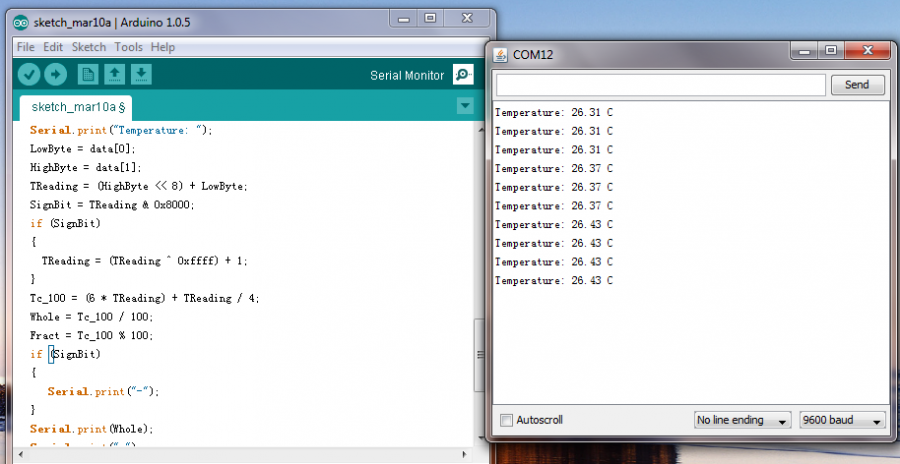
Task: Open the File menu
Action: coord(26,47)
